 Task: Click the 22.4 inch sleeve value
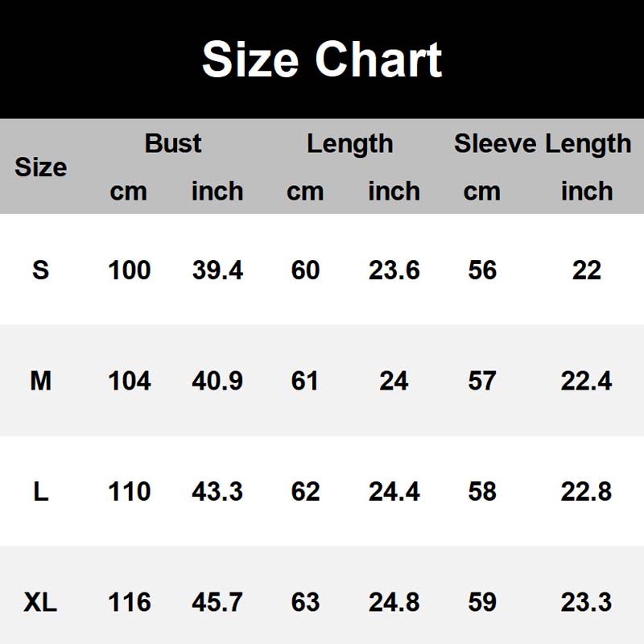[x=586, y=380]
